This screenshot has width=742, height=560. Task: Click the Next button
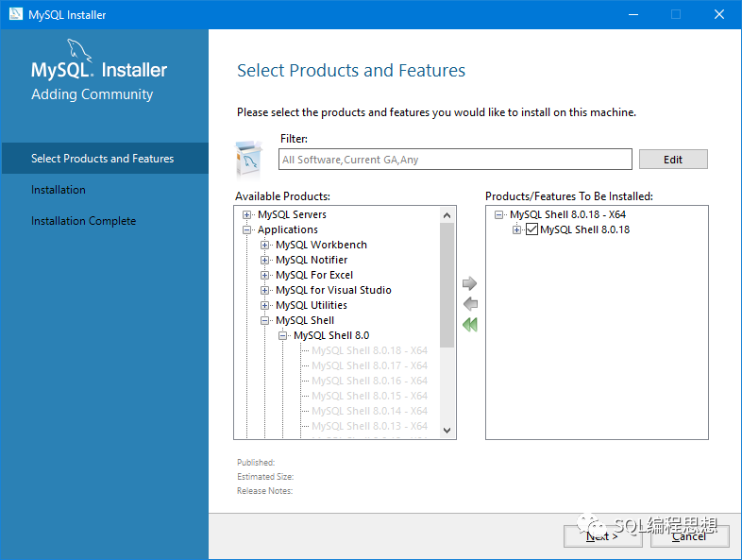pos(602,536)
